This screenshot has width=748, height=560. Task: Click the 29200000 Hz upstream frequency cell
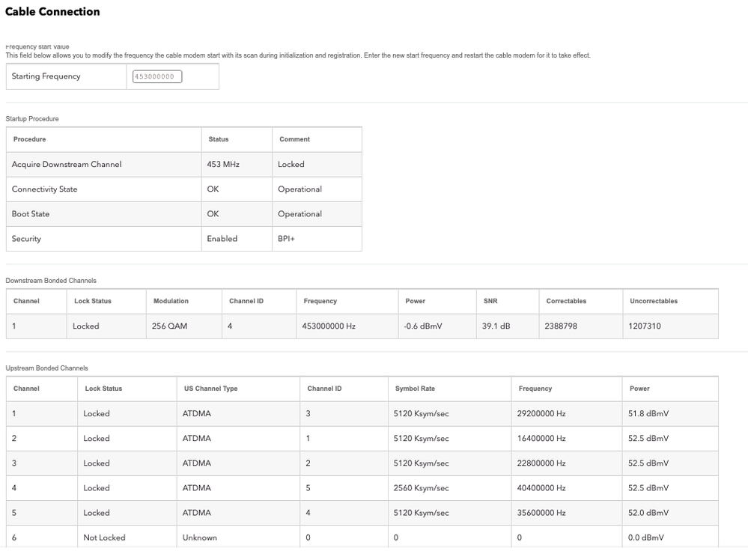coord(542,413)
